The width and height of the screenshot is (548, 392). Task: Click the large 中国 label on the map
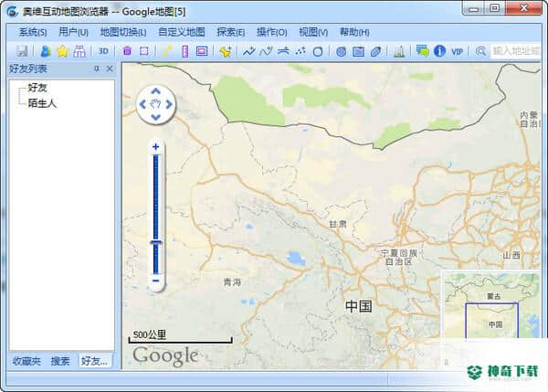point(359,306)
